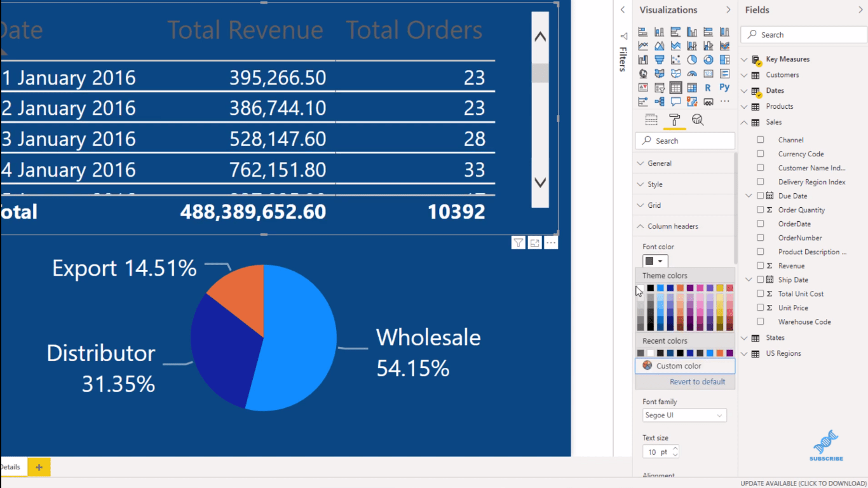This screenshot has width=868, height=488.
Task: Select the Scatter chart visual icon
Action: click(x=675, y=60)
